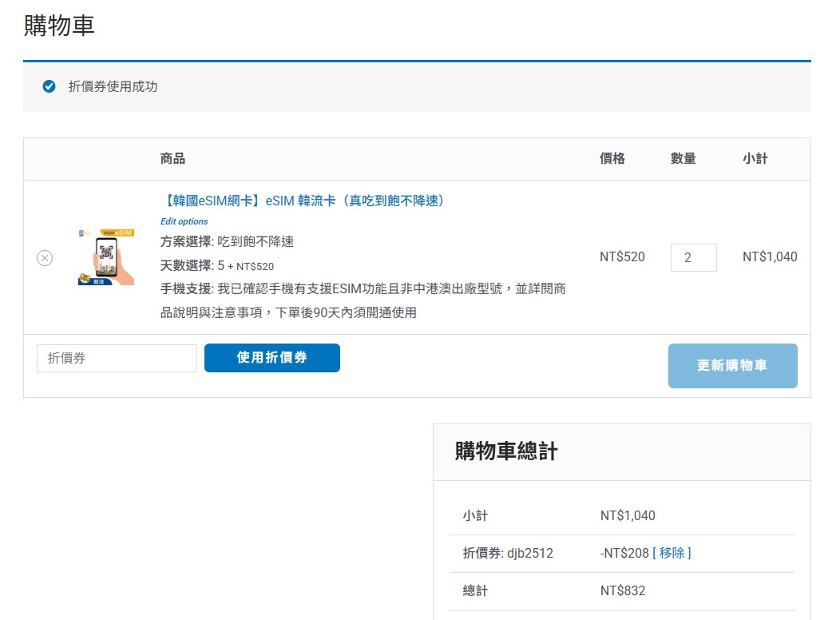Focus the 折價券 coupon code input field
Screen dimensions: 840x620
click(x=116, y=358)
